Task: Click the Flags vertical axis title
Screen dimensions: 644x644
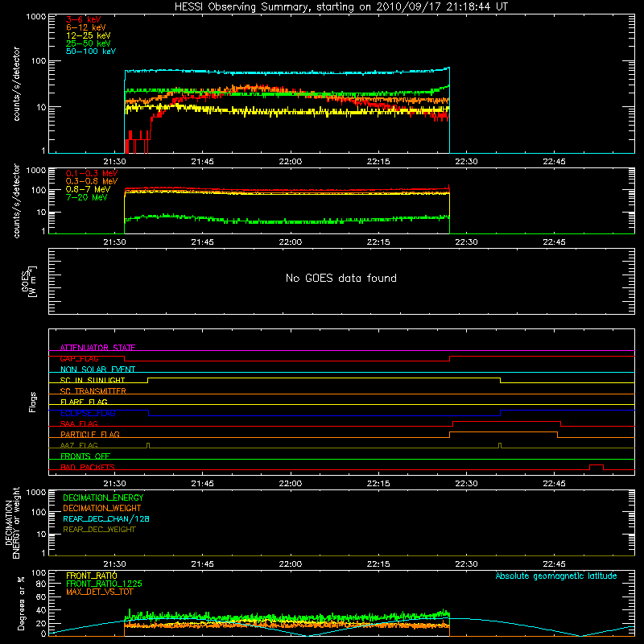Action: pos(32,402)
